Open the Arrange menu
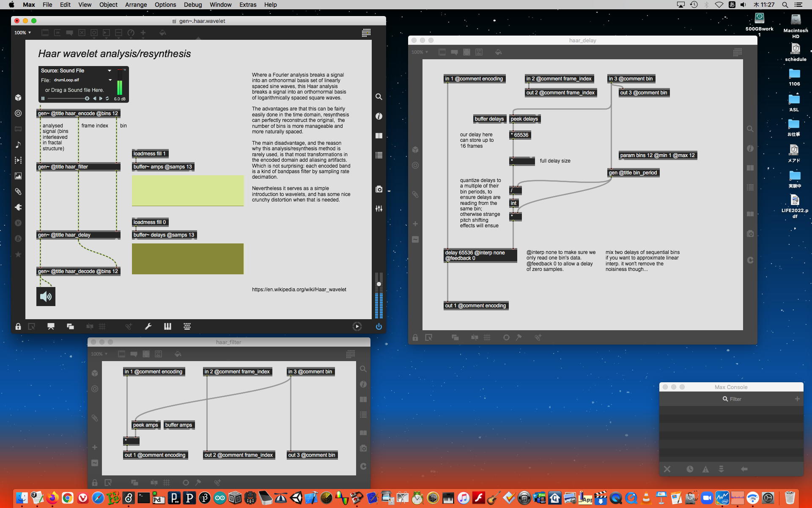812x508 pixels. (x=136, y=5)
